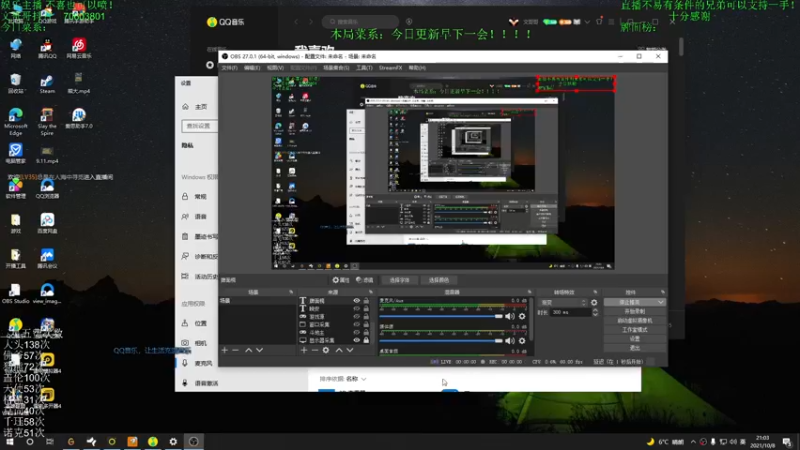
Task: Open source properties via the sources gear icon
Action: point(326,350)
